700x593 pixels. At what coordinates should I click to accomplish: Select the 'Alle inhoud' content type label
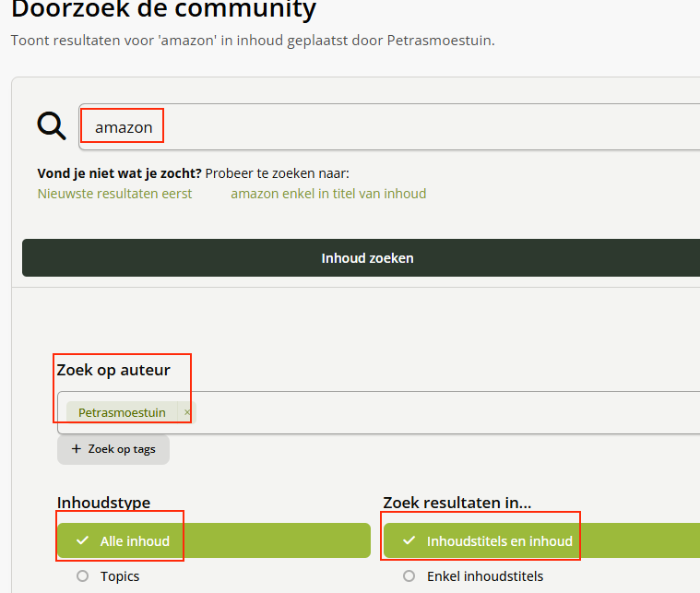[x=135, y=541]
